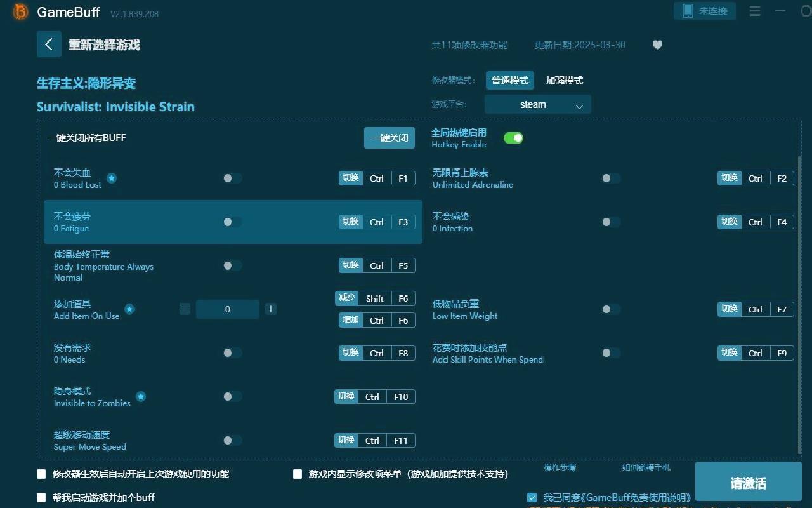
Task: Toggle Super Move Speed switch
Action: click(x=232, y=440)
